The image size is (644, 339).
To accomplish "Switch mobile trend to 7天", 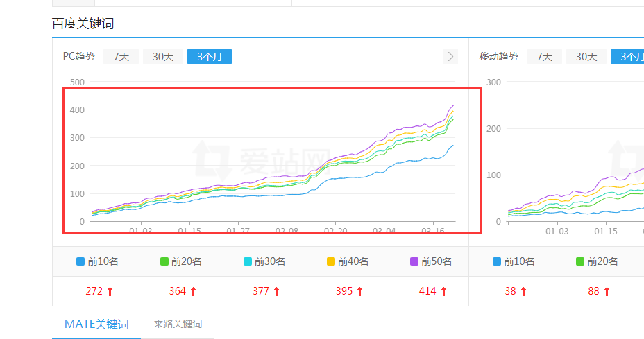I will point(545,57).
